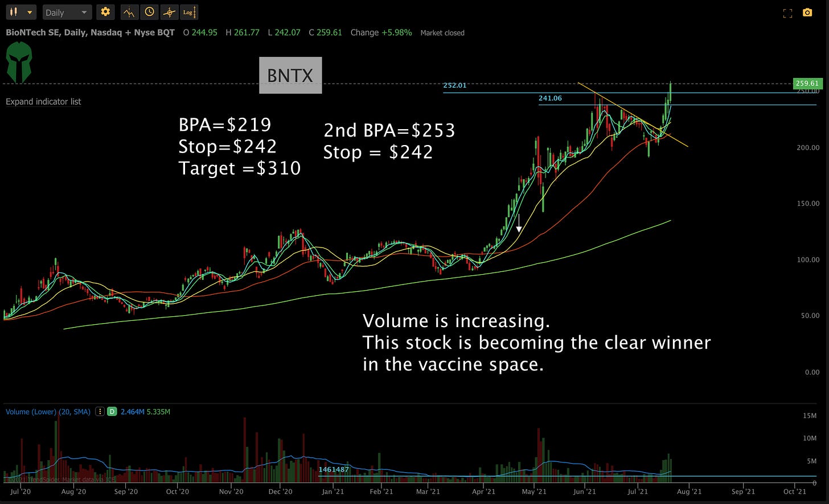This screenshot has width=829, height=504.
Task: Select the 241.06 horizontal line label
Action: pyautogui.click(x=550, y=98)
